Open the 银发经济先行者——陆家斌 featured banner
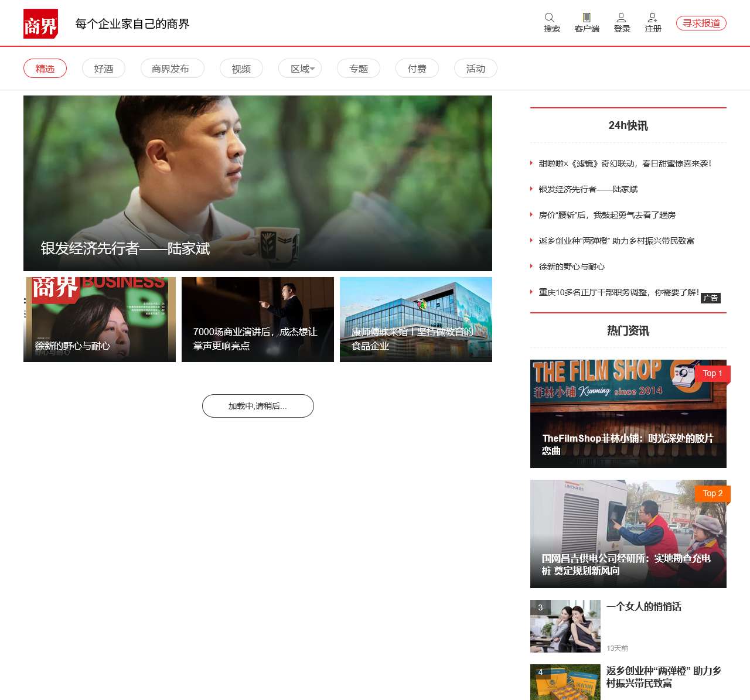750x700 pixels. (258, 183)
